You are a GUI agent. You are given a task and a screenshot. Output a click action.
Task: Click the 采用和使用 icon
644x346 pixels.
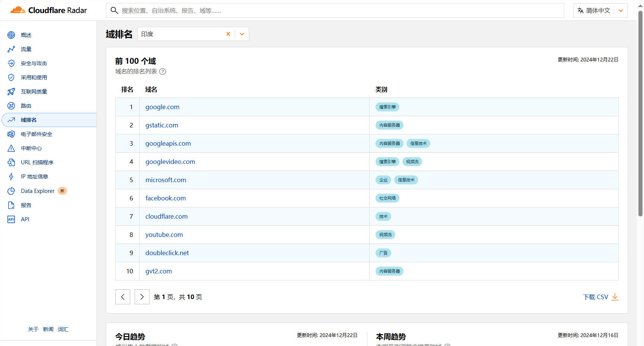click(11, 77)
